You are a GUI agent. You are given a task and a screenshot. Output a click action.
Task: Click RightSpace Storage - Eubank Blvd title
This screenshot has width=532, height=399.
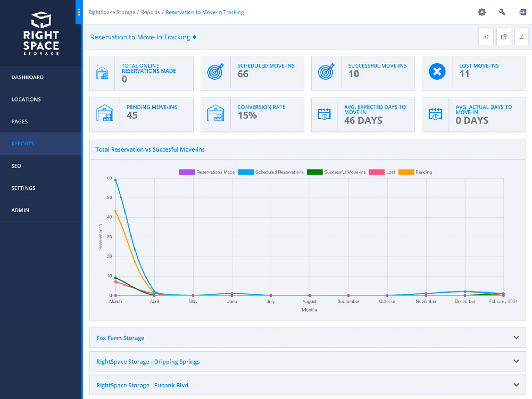click(x=142, y=385)
